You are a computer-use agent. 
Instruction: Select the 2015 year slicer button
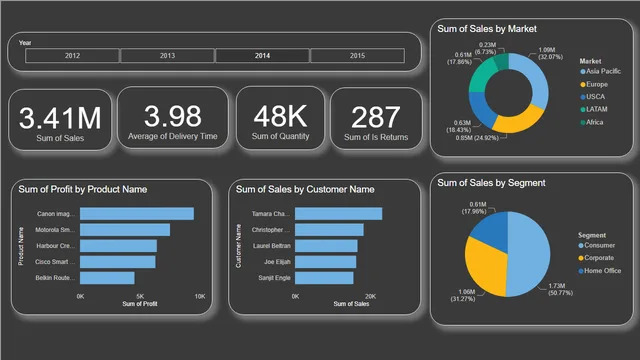[358, 56]
